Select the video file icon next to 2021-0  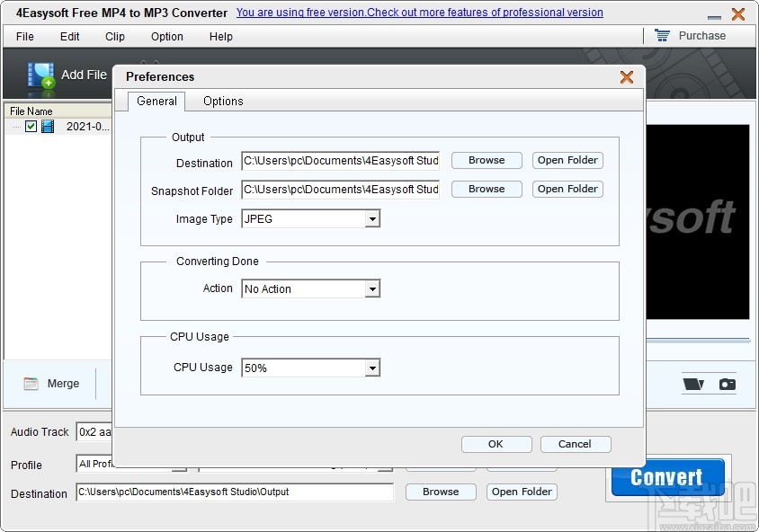(48, 126)
